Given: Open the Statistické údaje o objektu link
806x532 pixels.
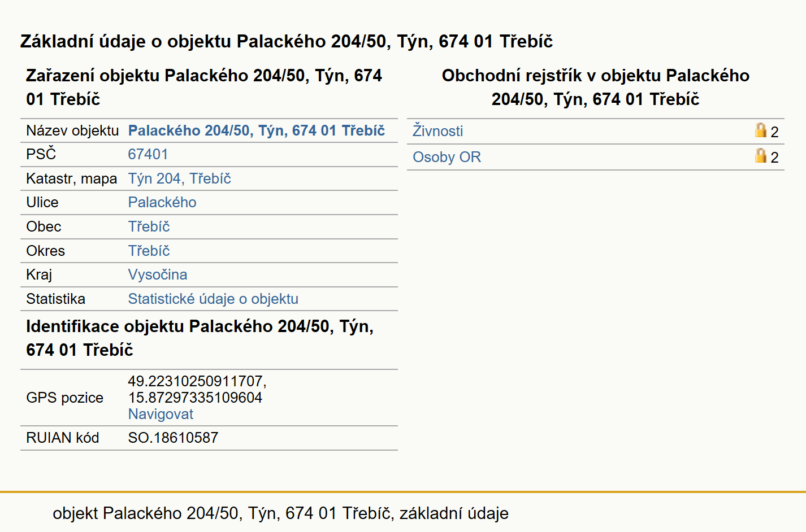Looking at the screenshot, I should tap(213, 299).
